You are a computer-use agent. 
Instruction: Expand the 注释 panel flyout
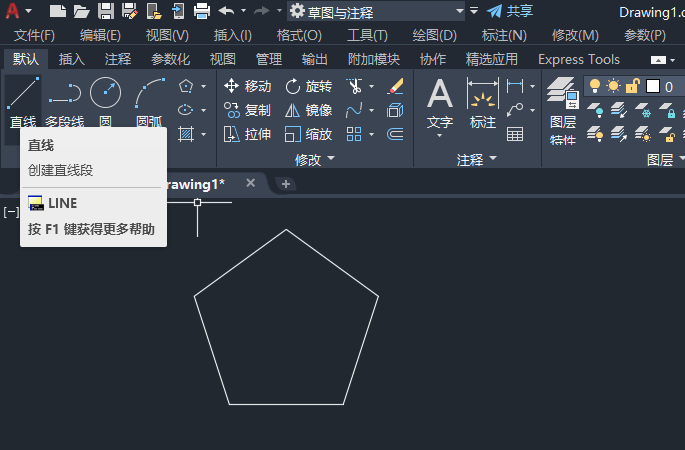(477, 159)
